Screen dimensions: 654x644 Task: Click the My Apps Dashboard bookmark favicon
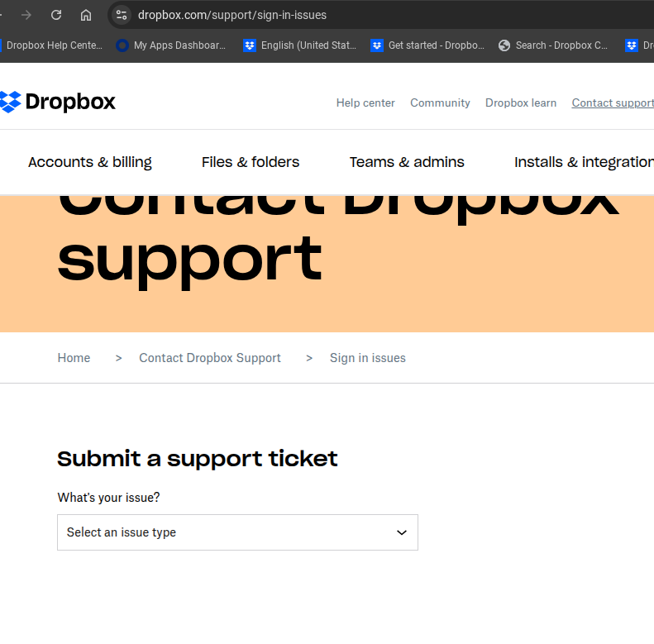(122, 45)
